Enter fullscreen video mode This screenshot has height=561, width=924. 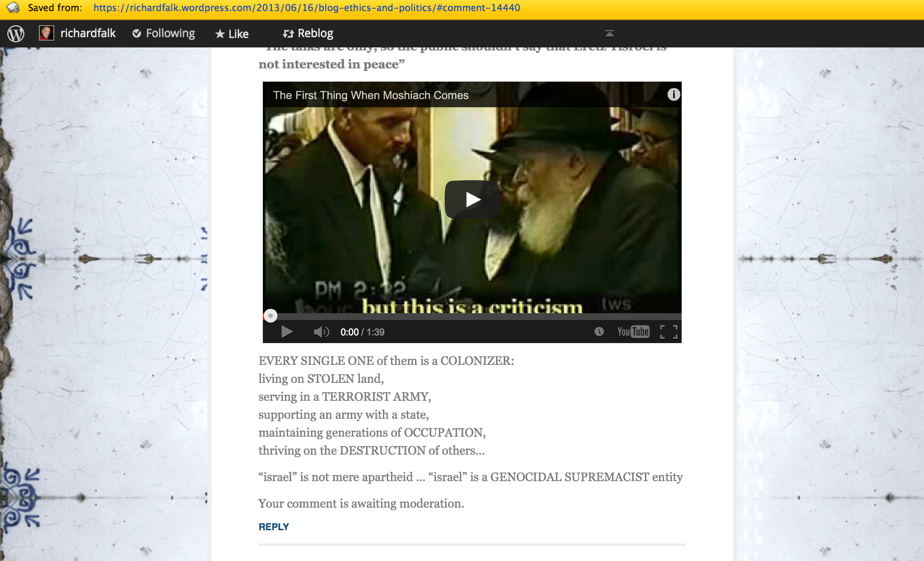pyautogui.click(x=668, y=332)
